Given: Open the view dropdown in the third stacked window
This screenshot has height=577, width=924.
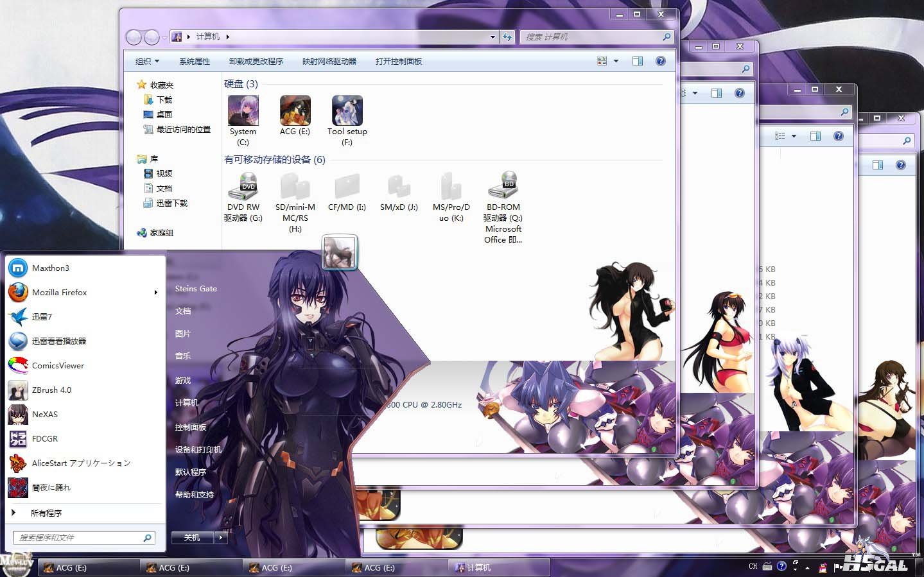Looking at the screenshot, I should [794, 136].
